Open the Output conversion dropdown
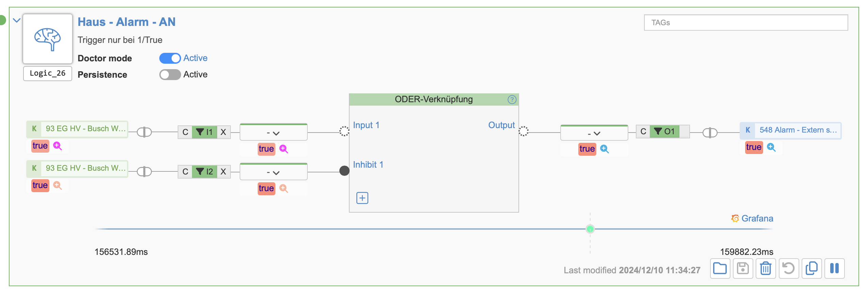The width and height of the screenshot is (868, 291). pos(594,133)
